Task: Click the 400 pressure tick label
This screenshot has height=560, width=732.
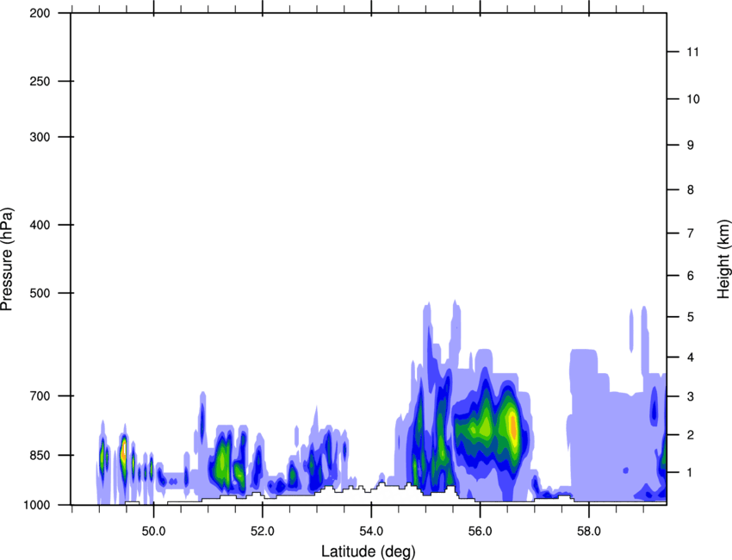Action: point(40,225)
